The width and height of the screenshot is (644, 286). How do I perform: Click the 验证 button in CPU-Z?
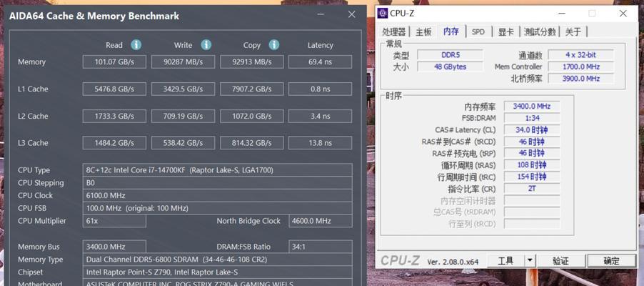click(x=560, y=260)
